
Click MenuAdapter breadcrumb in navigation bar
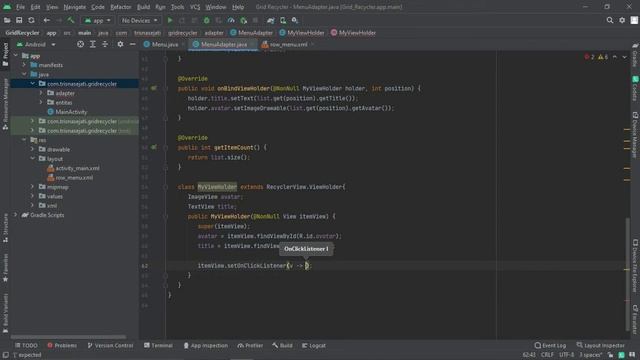pos(251,33)
